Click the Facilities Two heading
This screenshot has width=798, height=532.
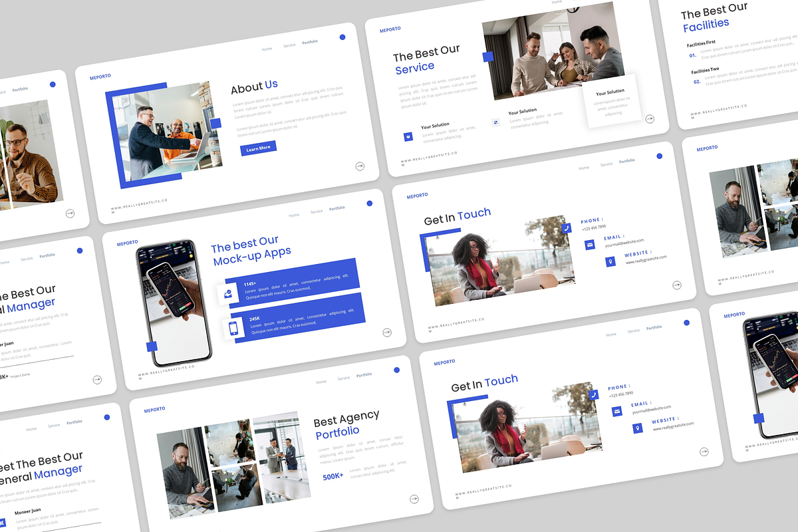click(705, 70)
